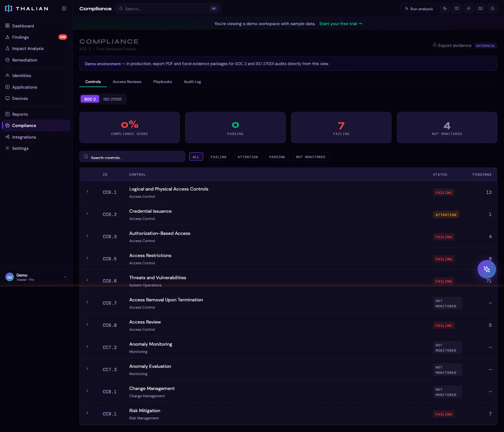
Task: Switch framework to ISO 27001
Action: 112,99
